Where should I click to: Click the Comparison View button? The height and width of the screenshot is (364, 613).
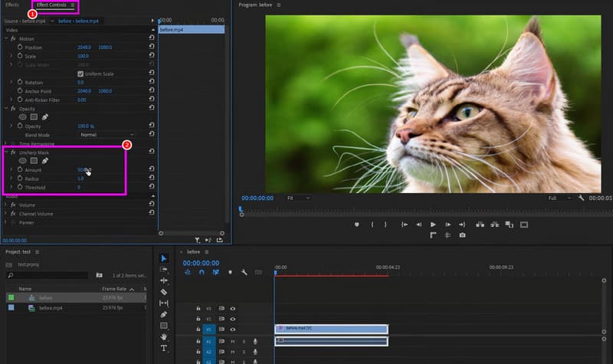click(x=509, y=225)
